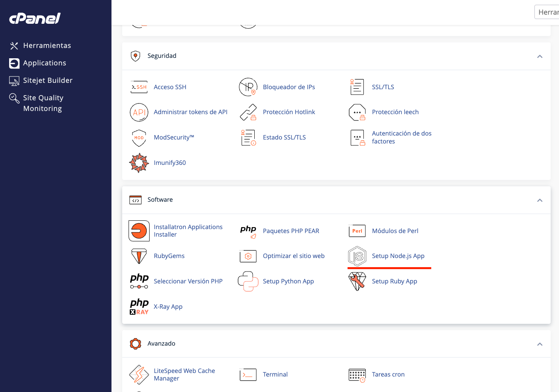Image resolution: width=559 pixels, height=392 pixels.
Task: Click the Optimizar el sitio web icon
Action: pos(248,256)
